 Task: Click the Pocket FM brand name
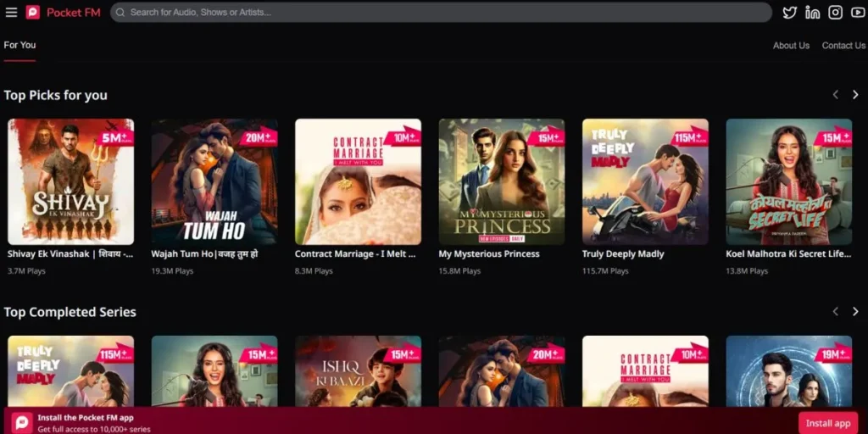point(74,12)
